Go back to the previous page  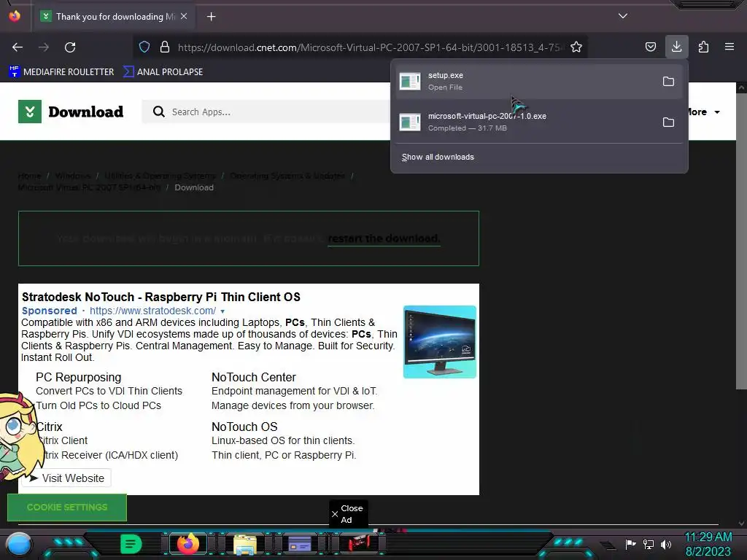click(18, 47)
